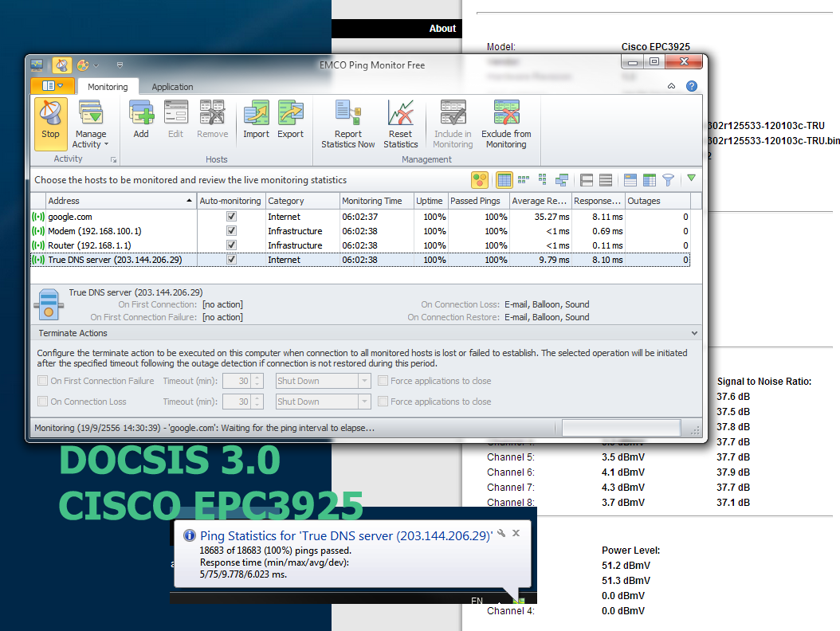
Task: Open the Activity group dialog launcher
Action: click(113, 159)
